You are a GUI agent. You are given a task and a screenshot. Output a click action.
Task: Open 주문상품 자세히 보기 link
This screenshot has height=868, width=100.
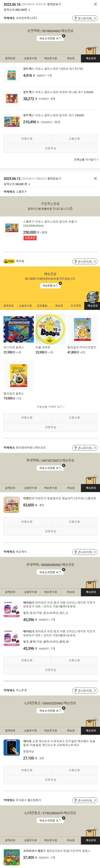[x=50, y=407]
